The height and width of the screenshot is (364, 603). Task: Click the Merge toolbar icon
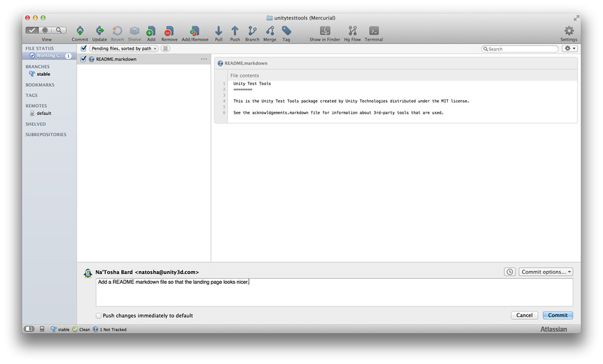(x=270, y=31)
